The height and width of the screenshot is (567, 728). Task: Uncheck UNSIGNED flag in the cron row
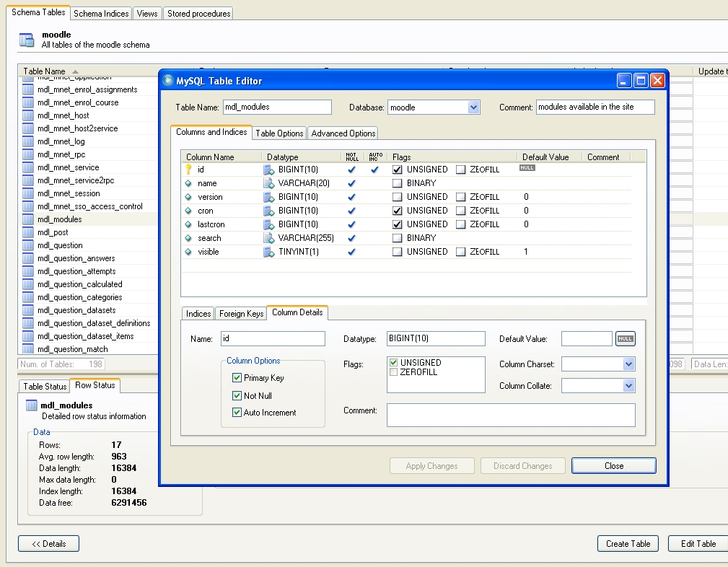coord(397,211)
